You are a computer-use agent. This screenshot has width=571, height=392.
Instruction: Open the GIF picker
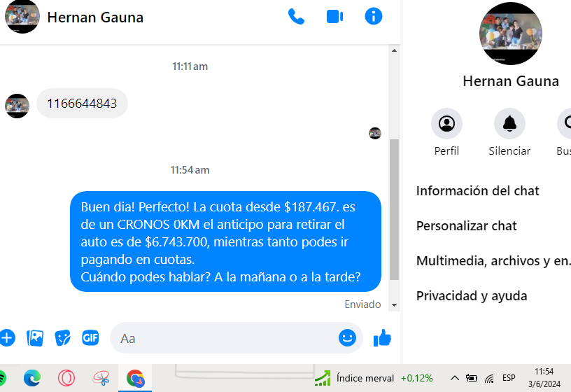90,338
